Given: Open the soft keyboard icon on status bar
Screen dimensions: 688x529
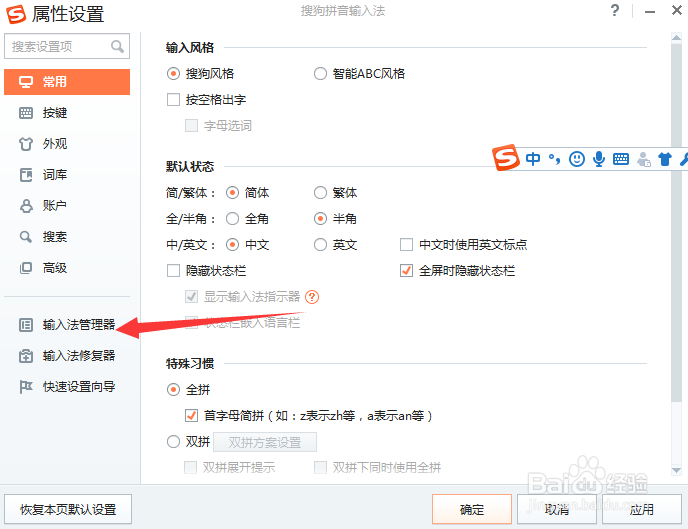Looking at the screenshot, I should coord(621,159).
